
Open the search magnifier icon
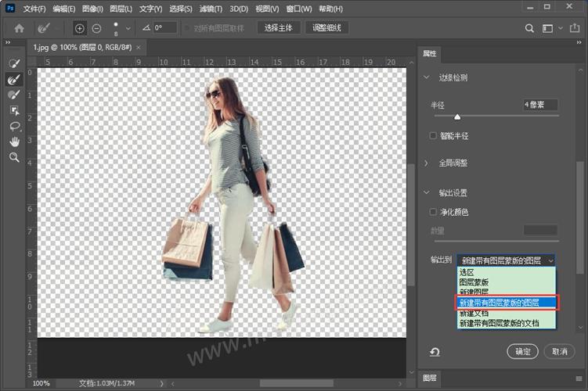coord(529,28)
